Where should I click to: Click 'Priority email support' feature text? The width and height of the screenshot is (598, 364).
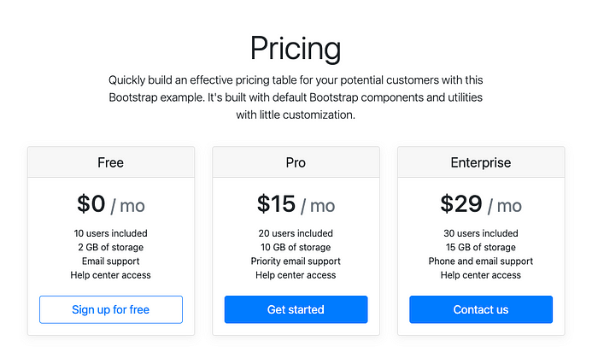[296, 261]
